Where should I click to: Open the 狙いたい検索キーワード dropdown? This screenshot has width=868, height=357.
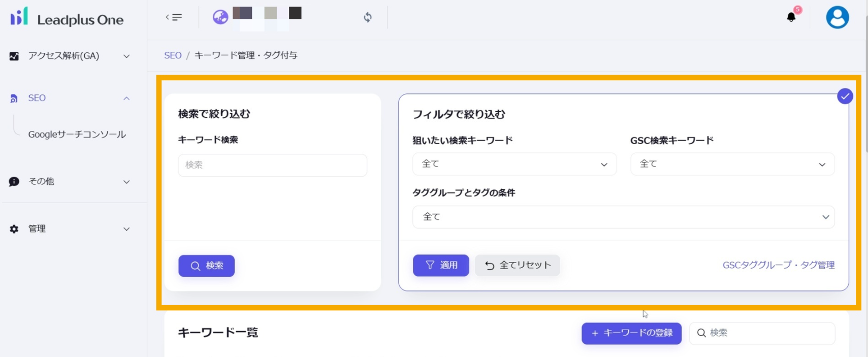(x=514, y=164)
